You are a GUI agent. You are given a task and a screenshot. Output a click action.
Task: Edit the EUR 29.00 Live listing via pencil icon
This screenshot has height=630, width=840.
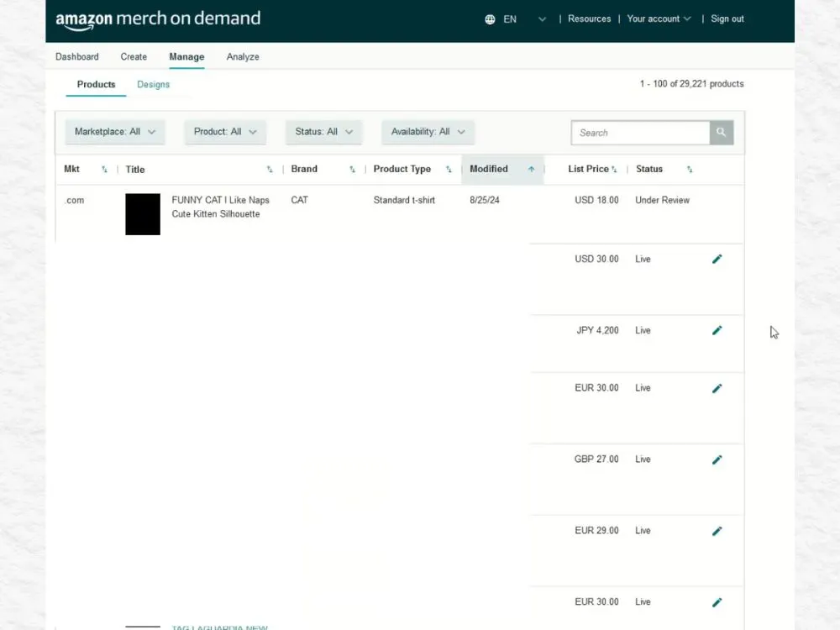click(717, 531)
